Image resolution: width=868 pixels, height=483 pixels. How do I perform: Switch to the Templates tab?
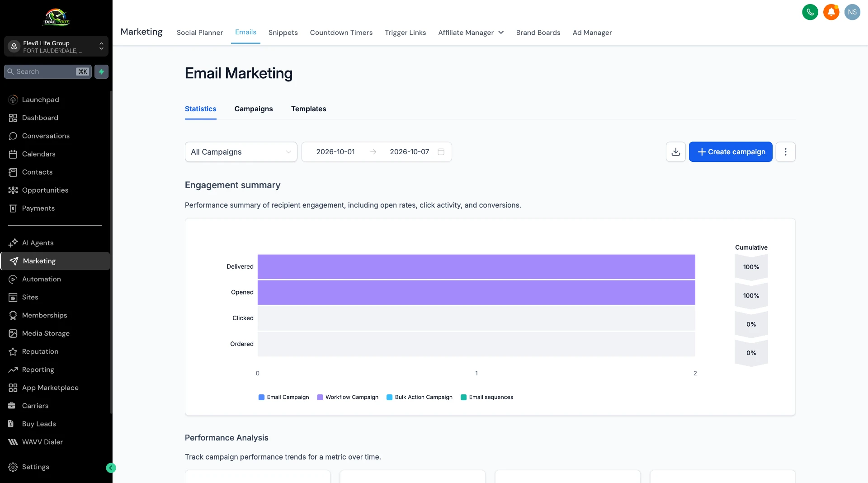(x=309, y=109)
